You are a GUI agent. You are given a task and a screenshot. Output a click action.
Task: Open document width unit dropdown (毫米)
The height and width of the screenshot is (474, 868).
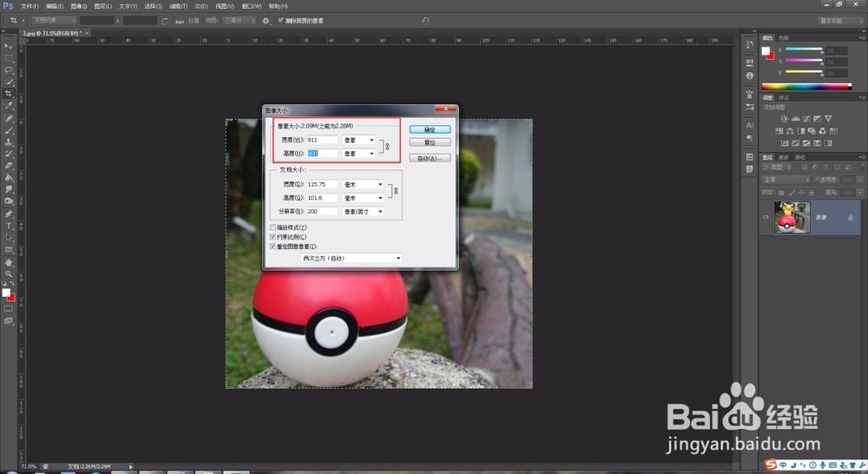click(363, 184)
